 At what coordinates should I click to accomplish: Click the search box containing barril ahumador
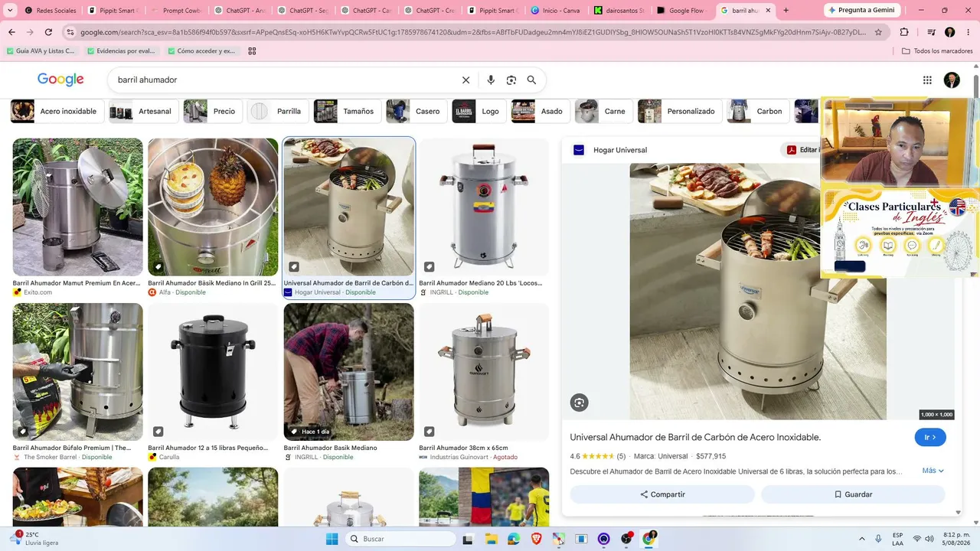pyautogui.click(x=283, y=80)
